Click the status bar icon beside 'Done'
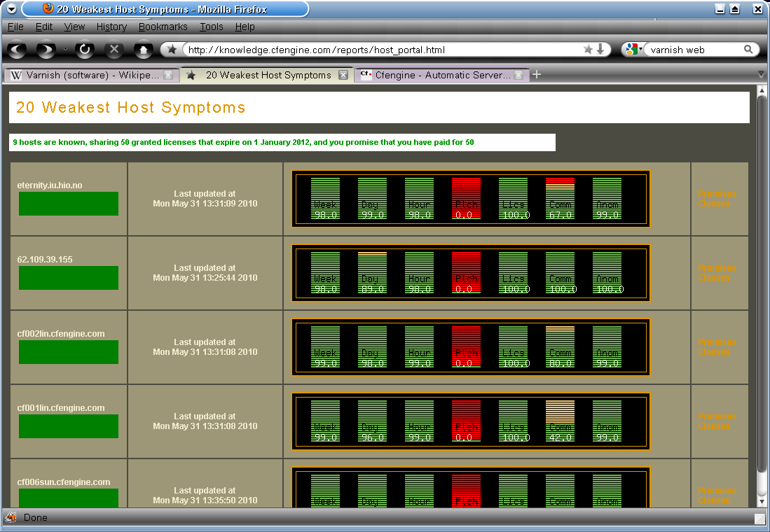Screen dimensions: 770x532 11,517
